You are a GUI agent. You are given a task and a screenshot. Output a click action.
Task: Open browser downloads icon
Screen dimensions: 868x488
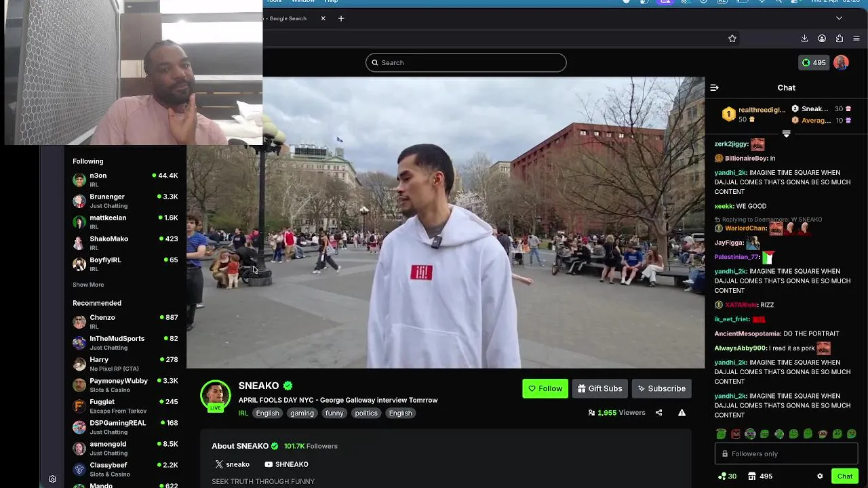[x=804, y=39]
